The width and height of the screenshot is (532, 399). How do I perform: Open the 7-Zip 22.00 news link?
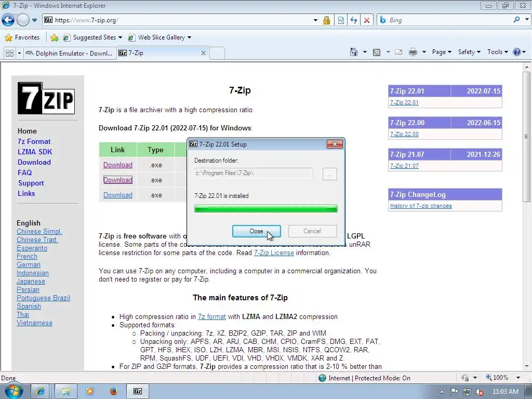tap(404, 134)
